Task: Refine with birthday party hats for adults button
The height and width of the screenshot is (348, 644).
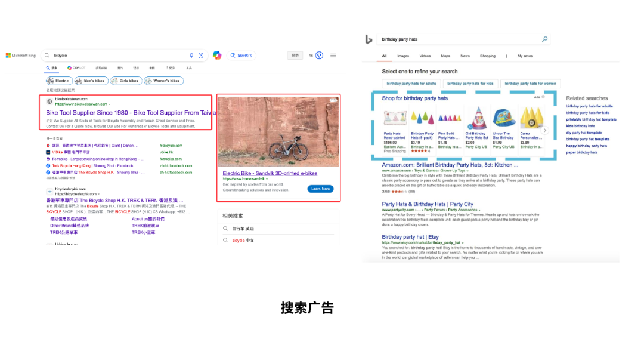Action: point(411,84)
